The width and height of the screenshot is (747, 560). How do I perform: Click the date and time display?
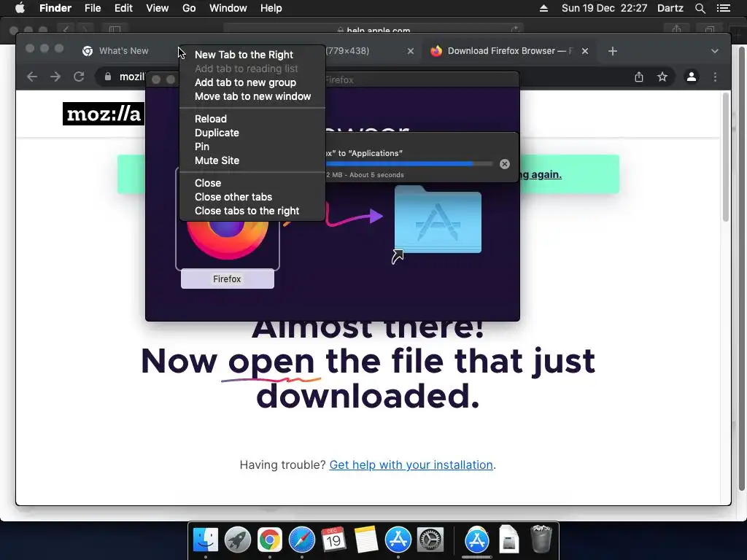(x=605, y=8)
